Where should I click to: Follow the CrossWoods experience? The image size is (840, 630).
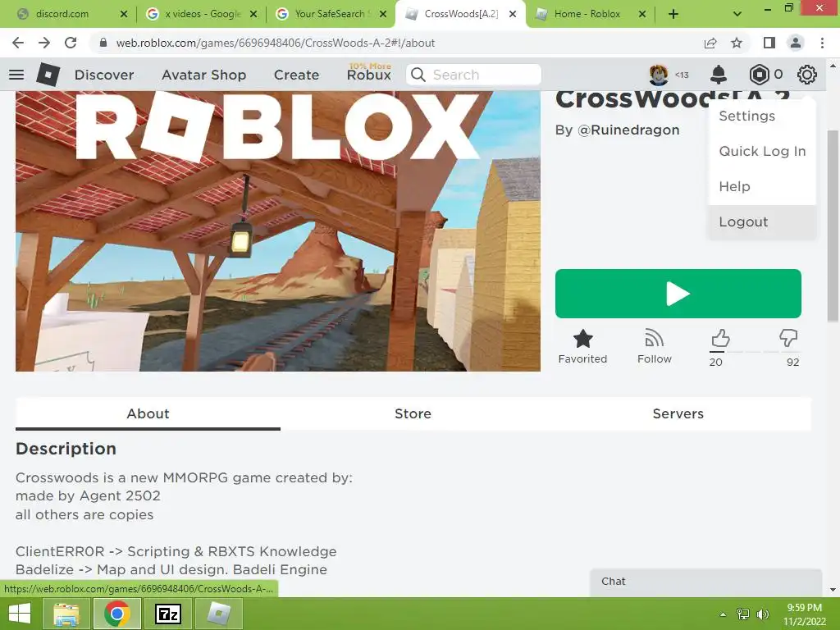click(x=654, y=347)
